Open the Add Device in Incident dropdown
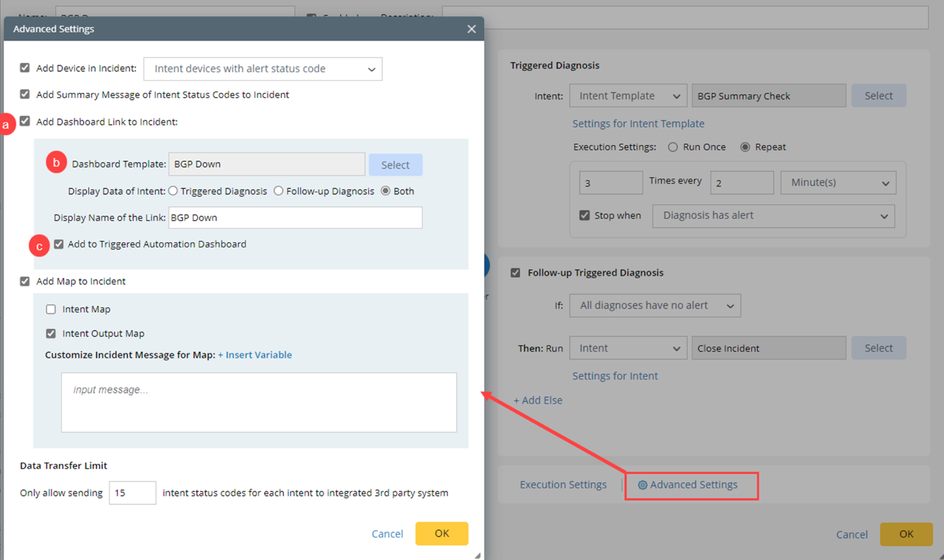This screenshot has width=944, height=560. click(263, 69)
